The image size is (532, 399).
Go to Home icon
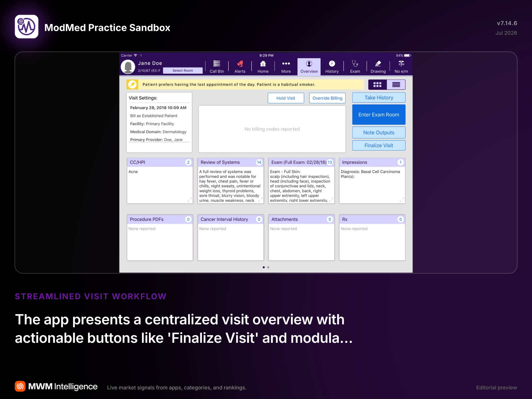tap(263, 66)
